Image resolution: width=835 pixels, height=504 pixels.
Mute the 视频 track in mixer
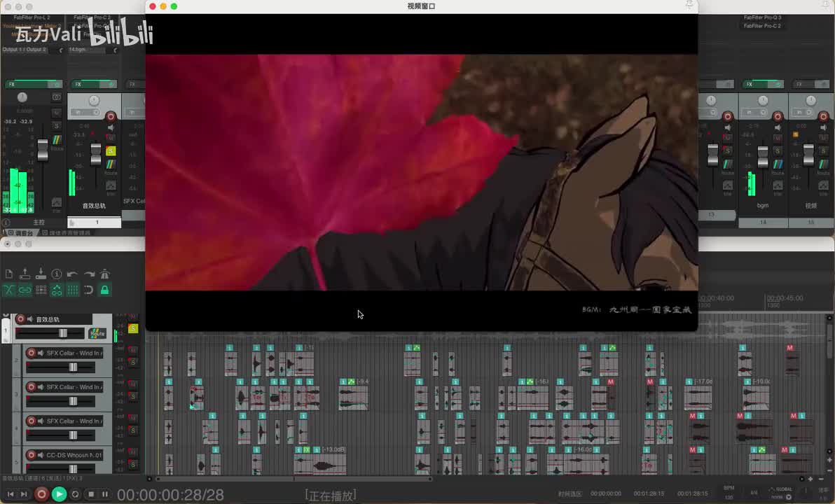coord(823,139)
